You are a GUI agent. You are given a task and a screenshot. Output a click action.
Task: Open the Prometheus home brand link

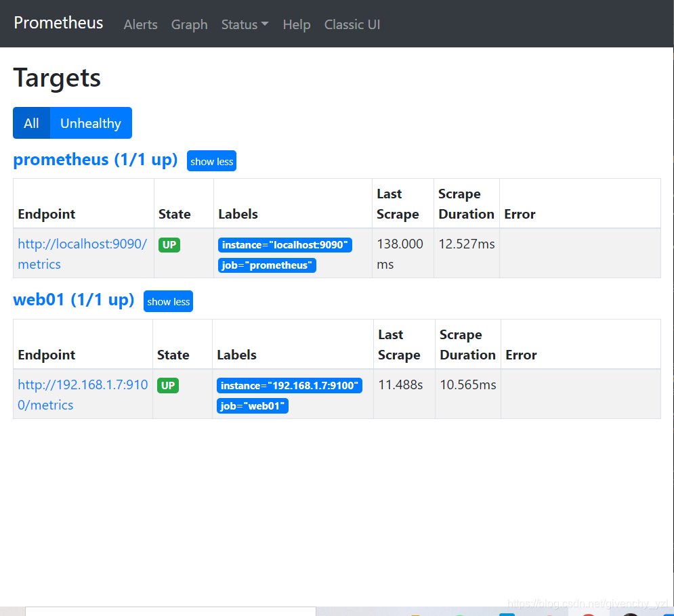[x=58, y=23]
